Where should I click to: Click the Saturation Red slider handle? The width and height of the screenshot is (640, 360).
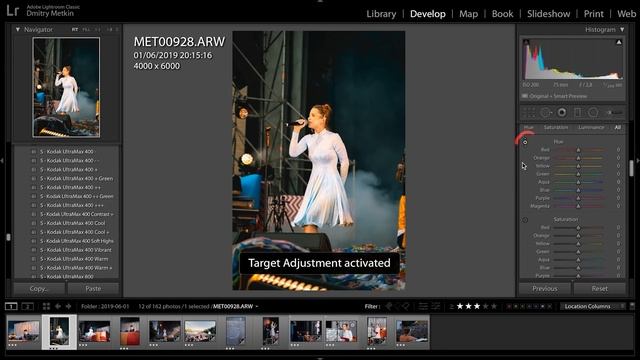578,228
